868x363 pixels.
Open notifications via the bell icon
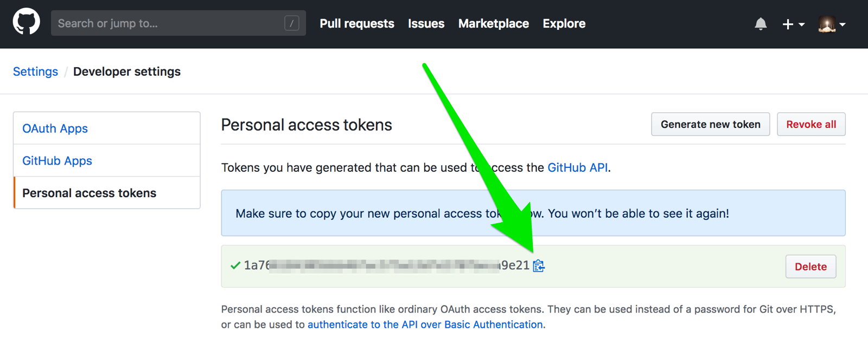[761, 23]
